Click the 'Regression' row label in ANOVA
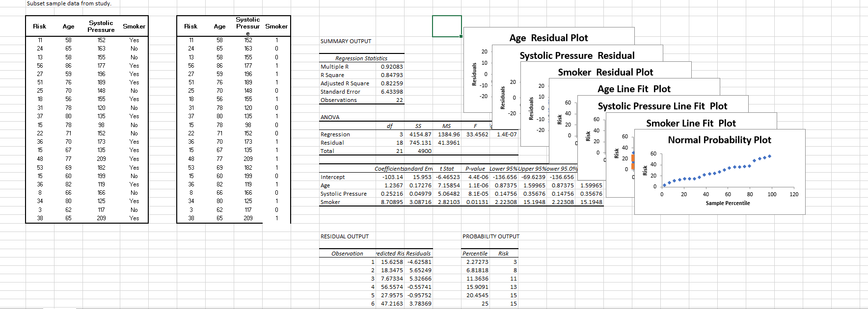The image size is (868, 309). 335,134
